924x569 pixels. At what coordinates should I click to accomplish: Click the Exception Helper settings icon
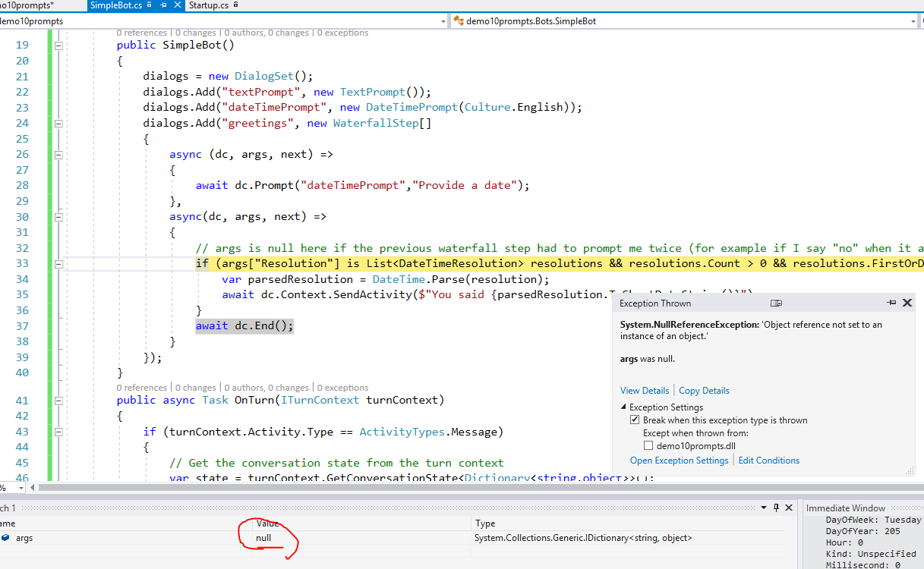pos(776,303)
